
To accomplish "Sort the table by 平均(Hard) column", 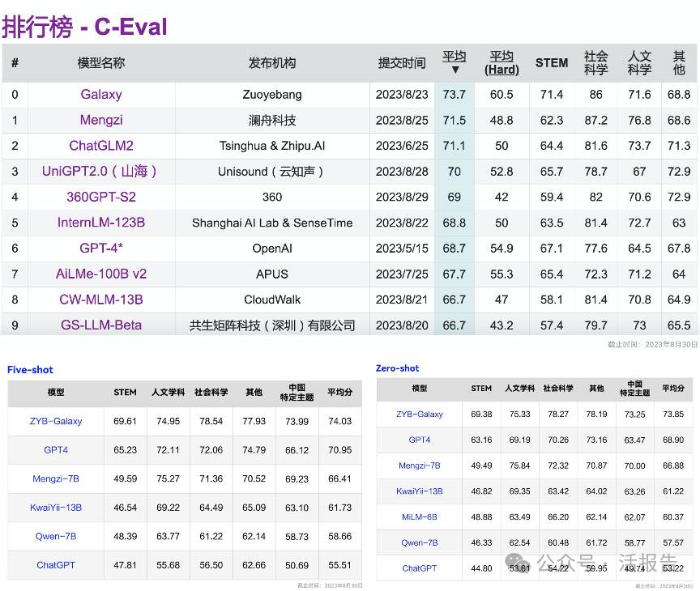I will (x=502, y=64).
